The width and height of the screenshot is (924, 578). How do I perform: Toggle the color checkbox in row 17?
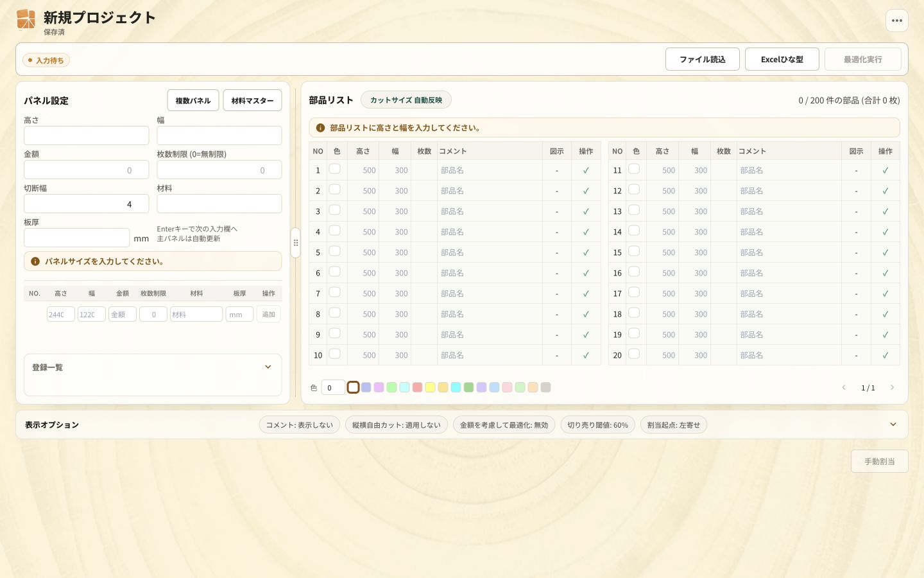634,292
